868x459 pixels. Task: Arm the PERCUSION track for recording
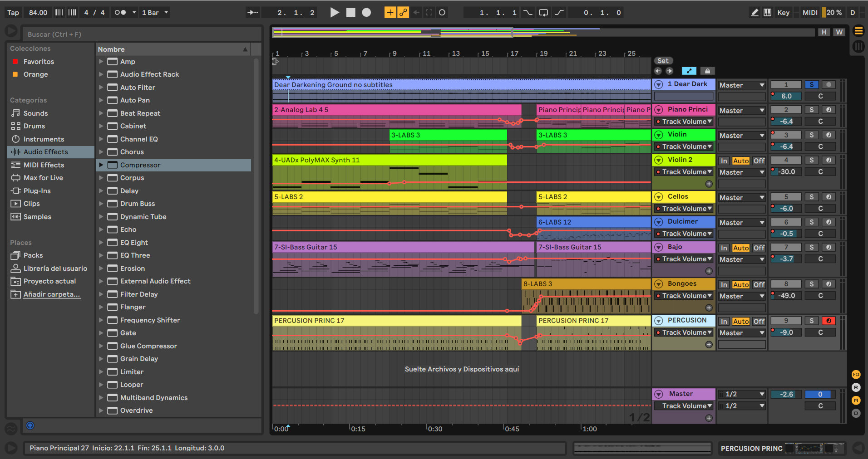coord(829,321)
